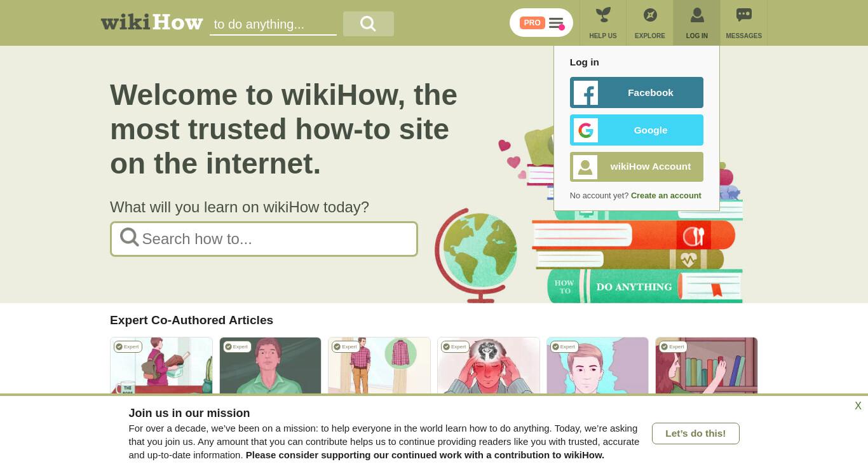Open the Help Us sprout menu

click(x=603, y=23)
